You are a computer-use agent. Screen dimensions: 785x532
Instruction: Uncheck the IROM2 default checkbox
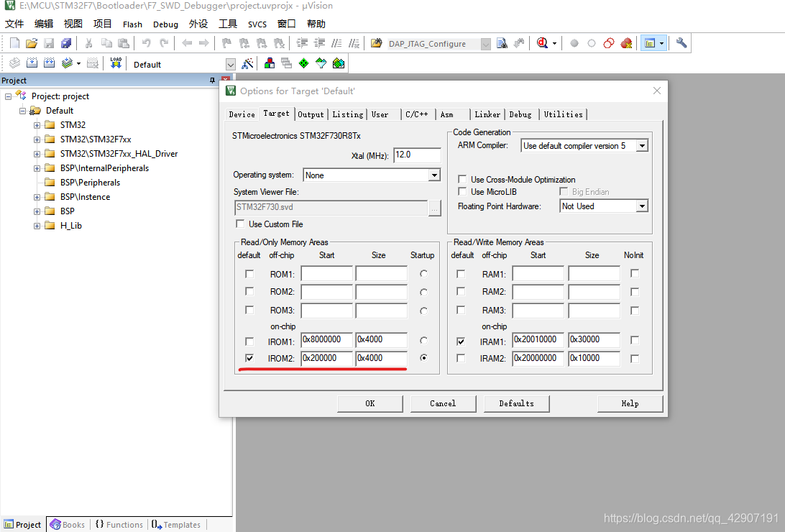click(249, 358)
